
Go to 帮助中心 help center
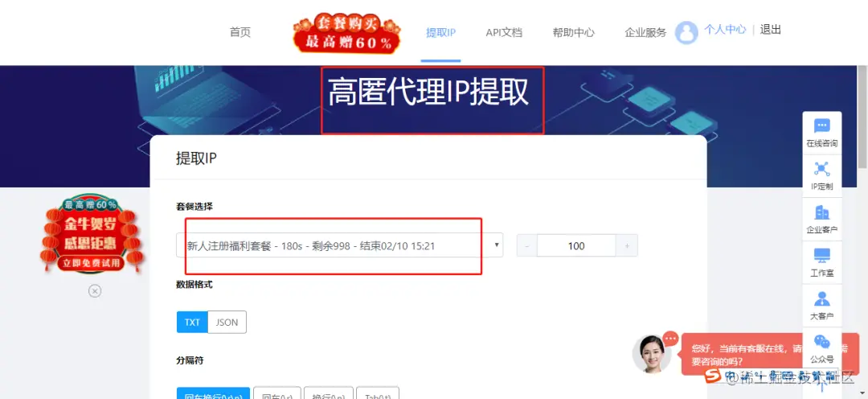pyautogui.click(x=574, y=32)
